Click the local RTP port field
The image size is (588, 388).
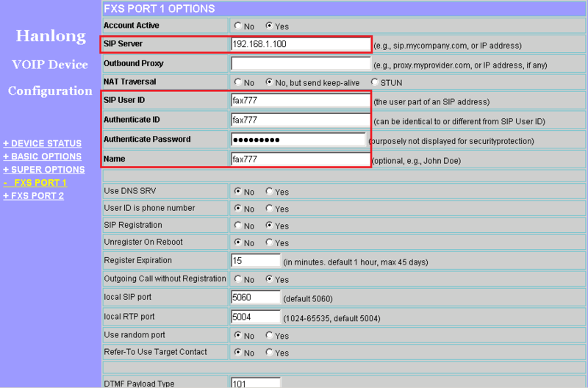click(x=256, y=317)
